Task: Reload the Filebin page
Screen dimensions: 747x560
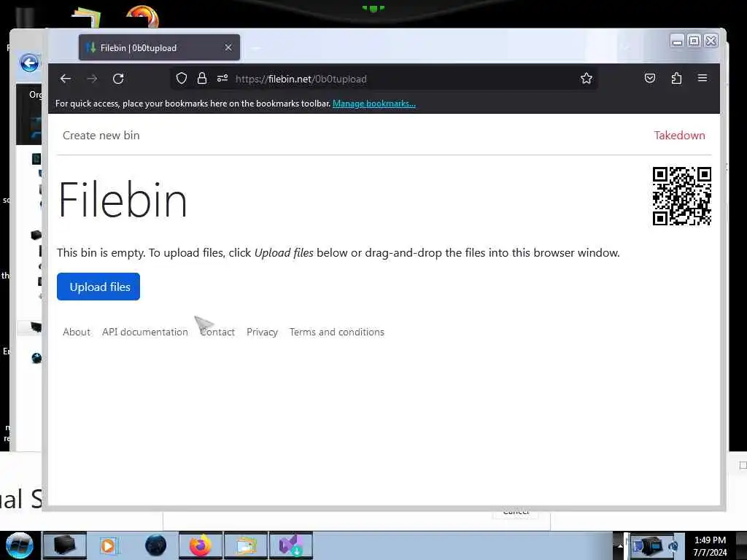Action: [x=118, y=79]
